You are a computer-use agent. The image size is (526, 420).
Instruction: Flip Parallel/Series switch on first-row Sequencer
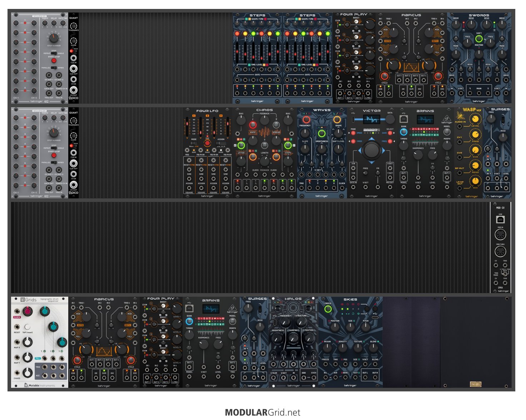54,68
